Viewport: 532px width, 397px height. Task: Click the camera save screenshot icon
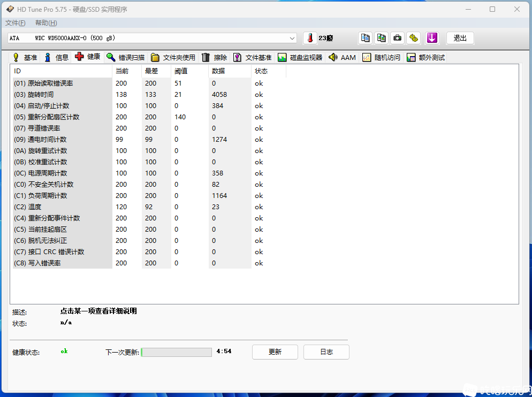(397, 38)
